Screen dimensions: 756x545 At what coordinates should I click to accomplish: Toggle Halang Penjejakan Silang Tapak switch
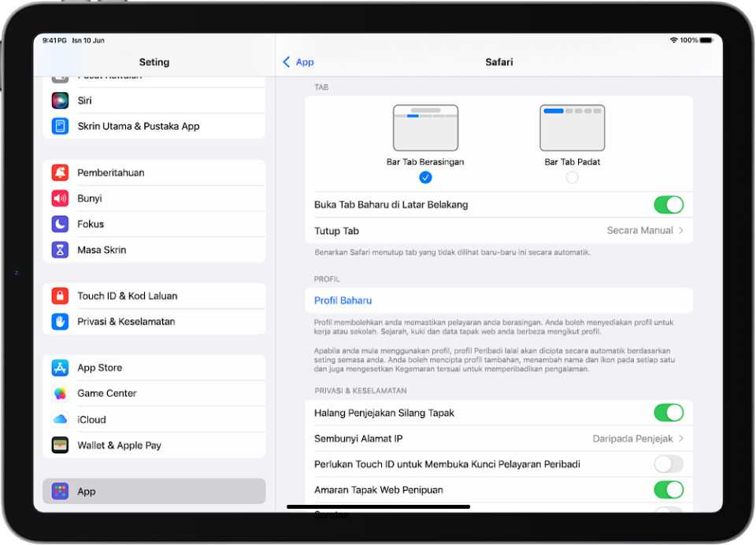pyautogui.click(x=669, y=413)
